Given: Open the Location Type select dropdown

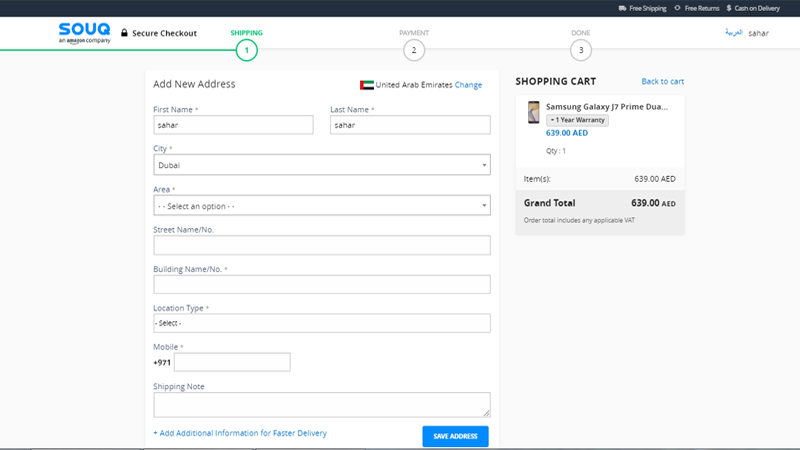Looking at the screenshot, I should (322, 323).
